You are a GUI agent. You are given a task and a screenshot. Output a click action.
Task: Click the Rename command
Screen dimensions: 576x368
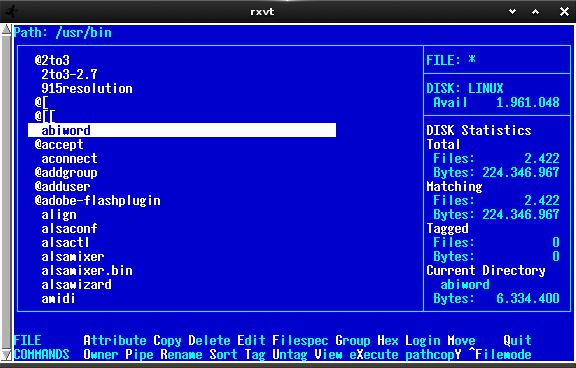tap(181, 354)
